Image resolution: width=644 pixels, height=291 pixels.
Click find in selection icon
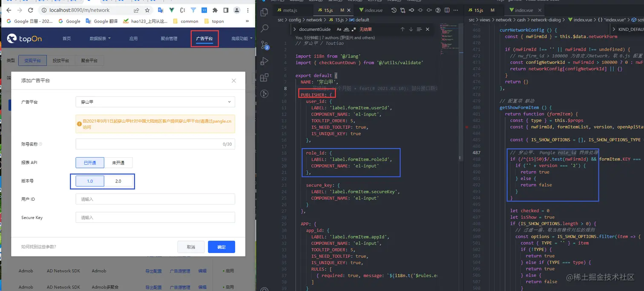[x=419, y=29]
